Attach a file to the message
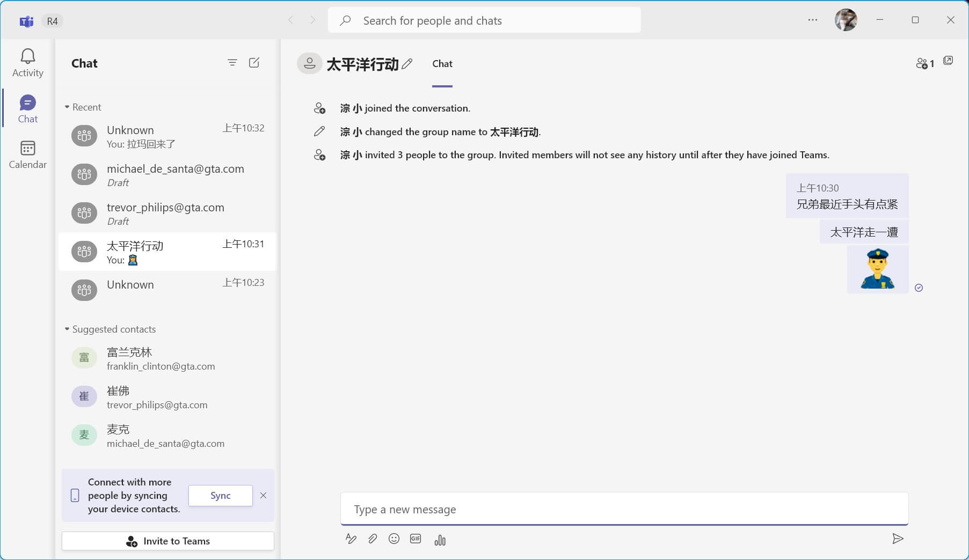Image resolution: width=969 pixels, height=560 pixels. pos(373,539)
